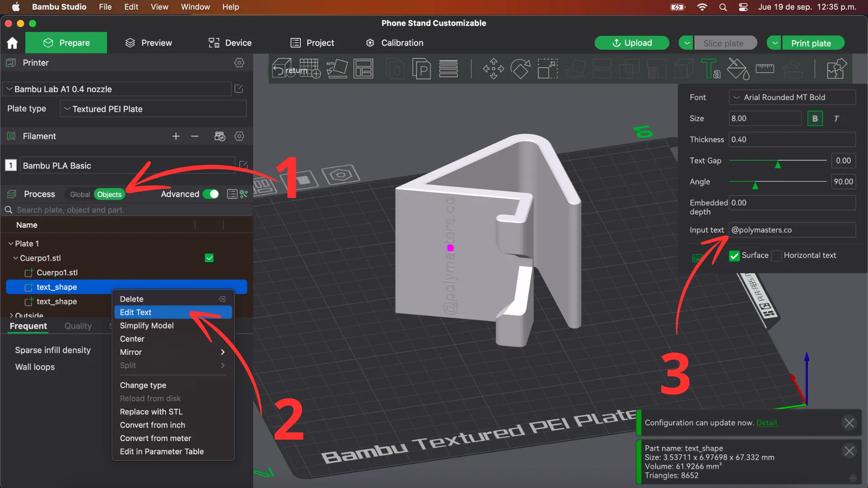This screenshot has width=868, height=488.
Task: Open the Add plate grid tool
Action: click(x=310, y=69)
